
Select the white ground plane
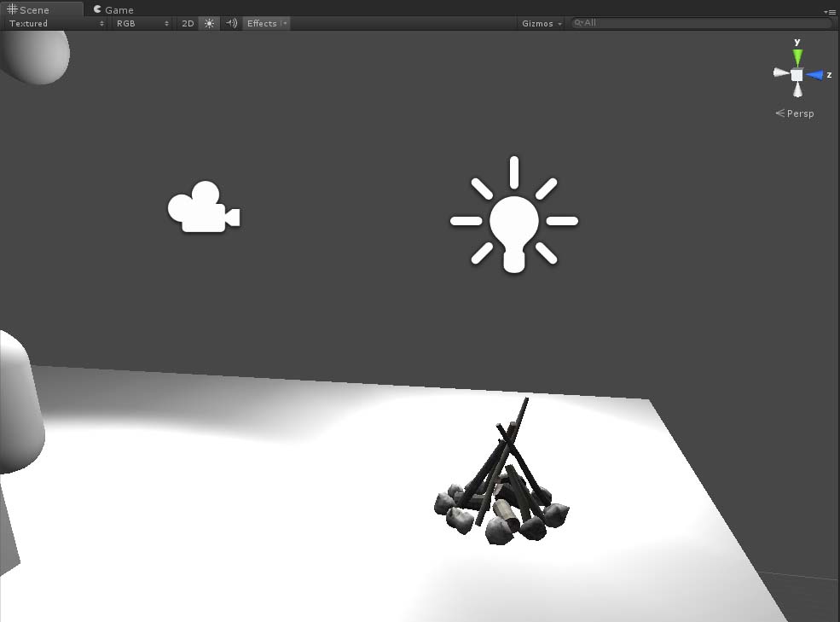point(322,509)
